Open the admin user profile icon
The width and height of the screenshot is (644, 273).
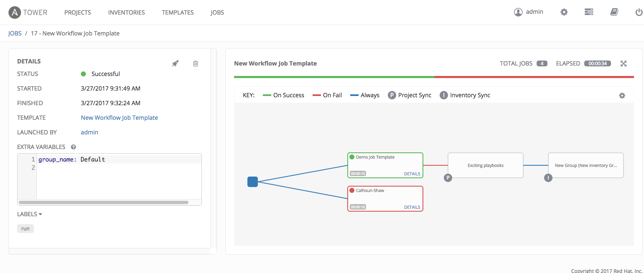(518, 12)
